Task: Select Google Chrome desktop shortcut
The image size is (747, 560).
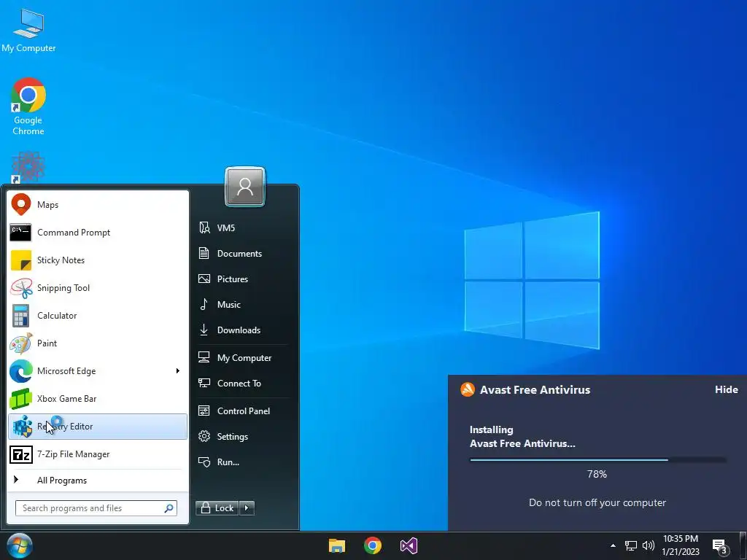Action: pyautogui.click(x=28, y=106)
